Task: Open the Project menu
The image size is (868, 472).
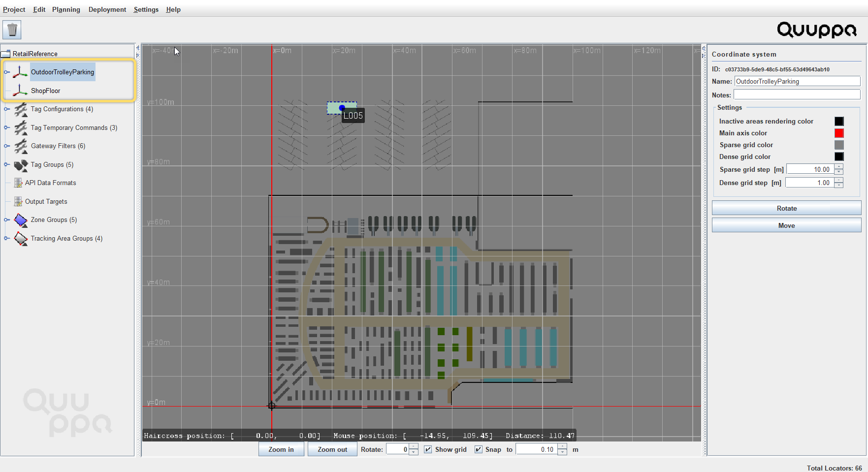Action: point(14,9)
